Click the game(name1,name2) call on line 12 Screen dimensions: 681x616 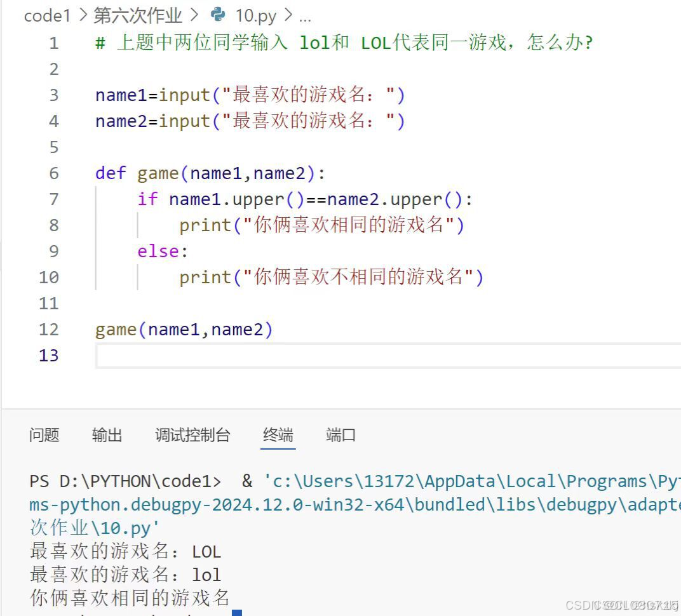[x=184, y=330]
